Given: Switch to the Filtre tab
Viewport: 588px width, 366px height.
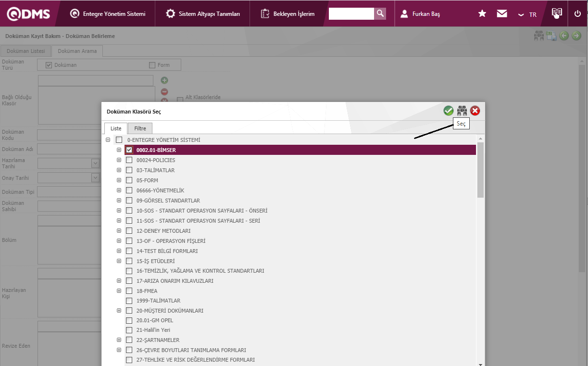Looking at the screenshot, I should pyautogui.click(x=140, y=128).
